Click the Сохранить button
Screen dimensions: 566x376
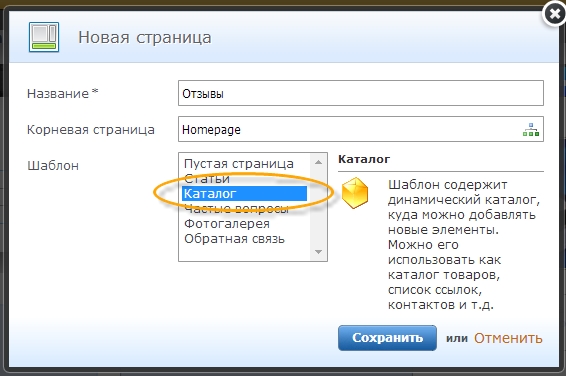coord(387,338)
